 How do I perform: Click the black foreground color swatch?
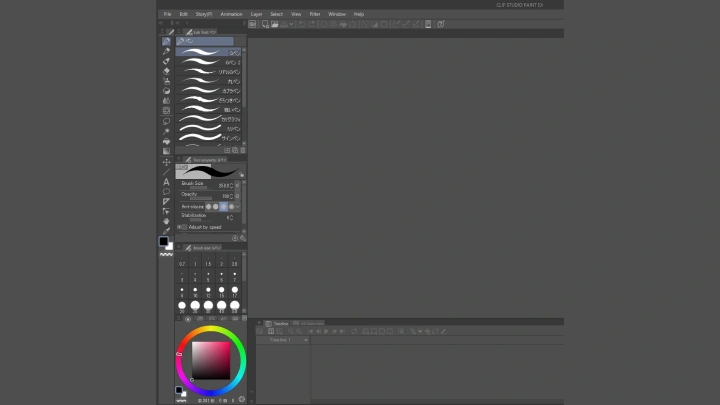[163, 241]
